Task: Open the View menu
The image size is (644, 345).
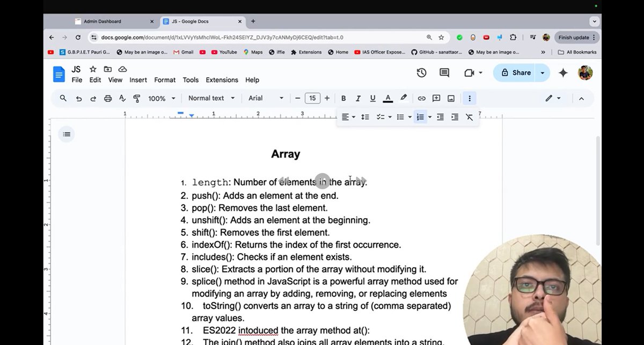Action: coord(115,80)
